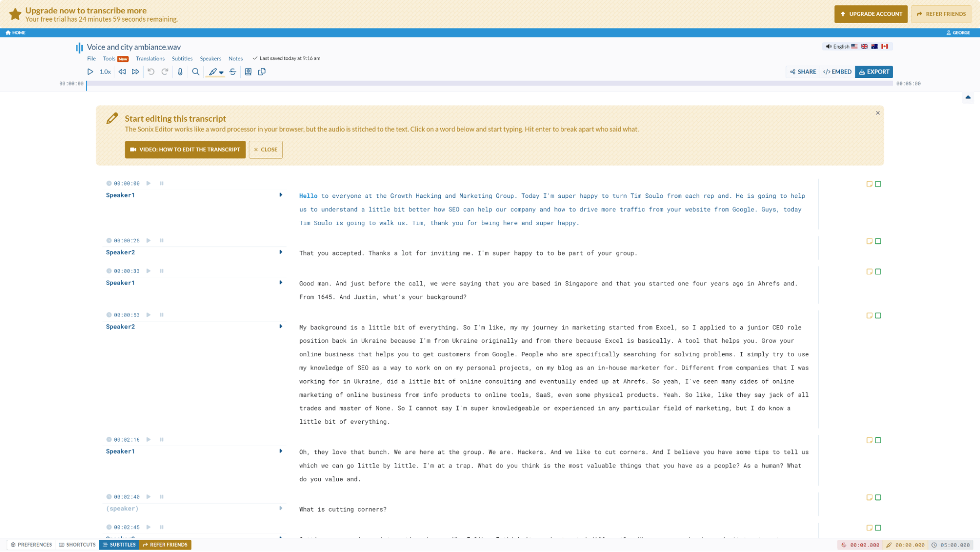Expand the Speaker1 segment disclosure triangle

point(281,195)
